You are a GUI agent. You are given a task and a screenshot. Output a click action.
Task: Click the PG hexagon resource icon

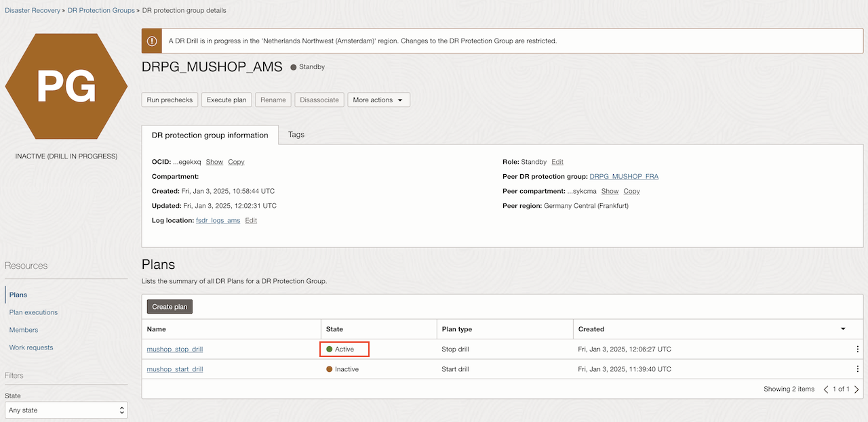66,85
